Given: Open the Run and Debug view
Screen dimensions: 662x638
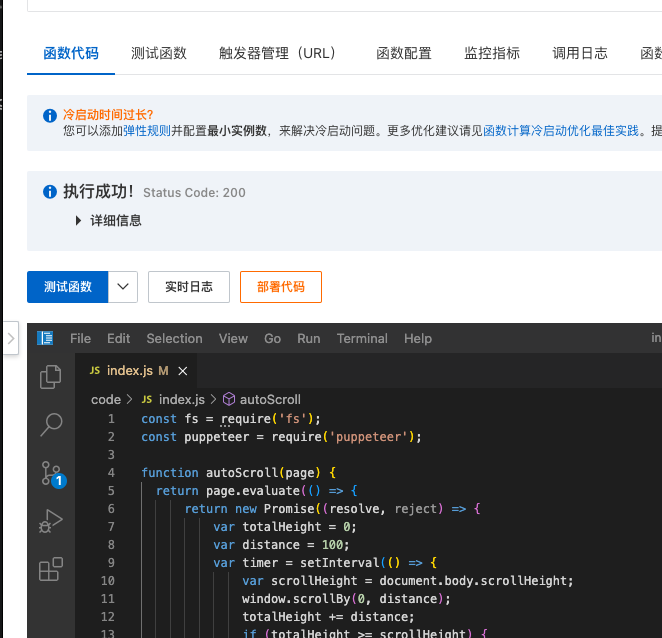Looking at the screenshot, I should [x=51, y=521].
